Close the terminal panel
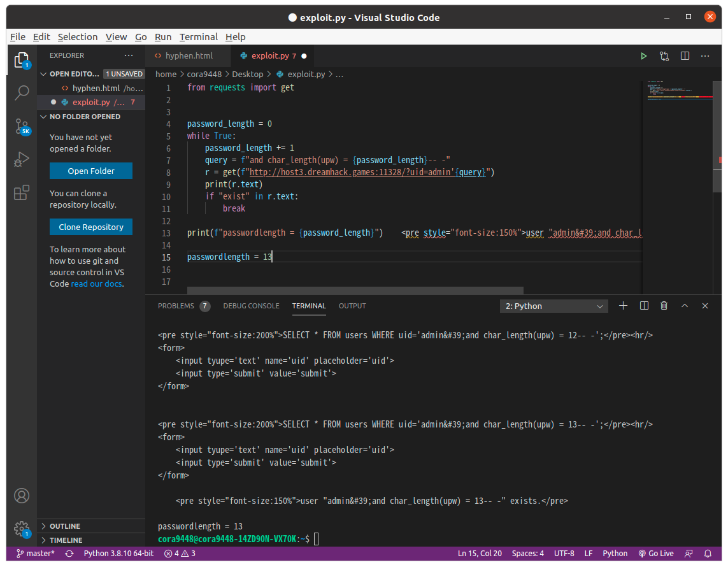The image size is (728, 567). [705, 306]
